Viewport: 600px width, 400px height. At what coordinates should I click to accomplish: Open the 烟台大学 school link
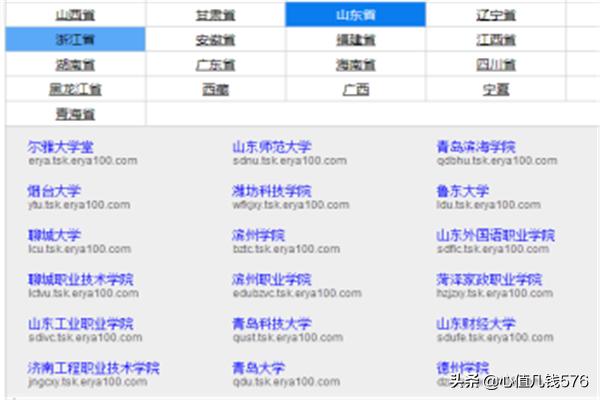pos(54,191)
